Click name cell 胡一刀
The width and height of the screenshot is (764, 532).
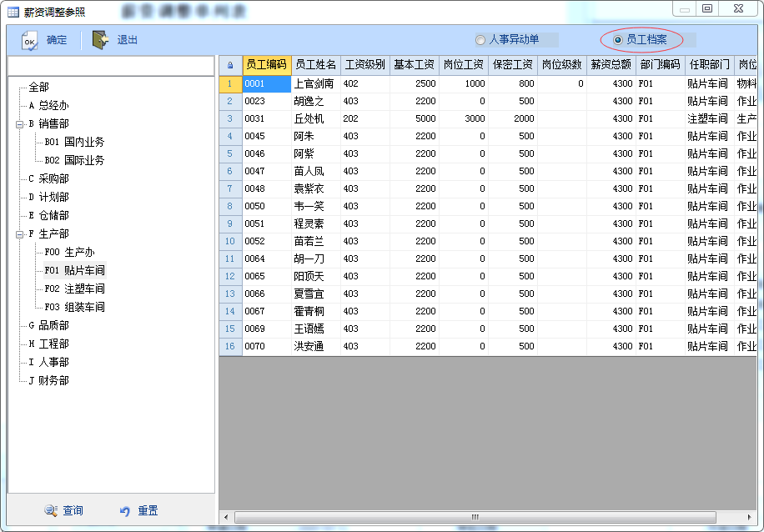point(316,259)
